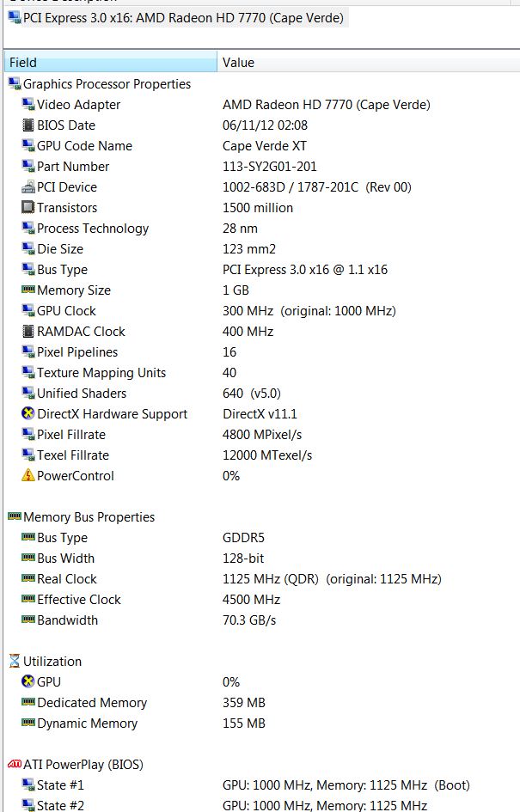
Task: Click the Memory Bus Properties group icon
Action: click(x=15, y=516)
